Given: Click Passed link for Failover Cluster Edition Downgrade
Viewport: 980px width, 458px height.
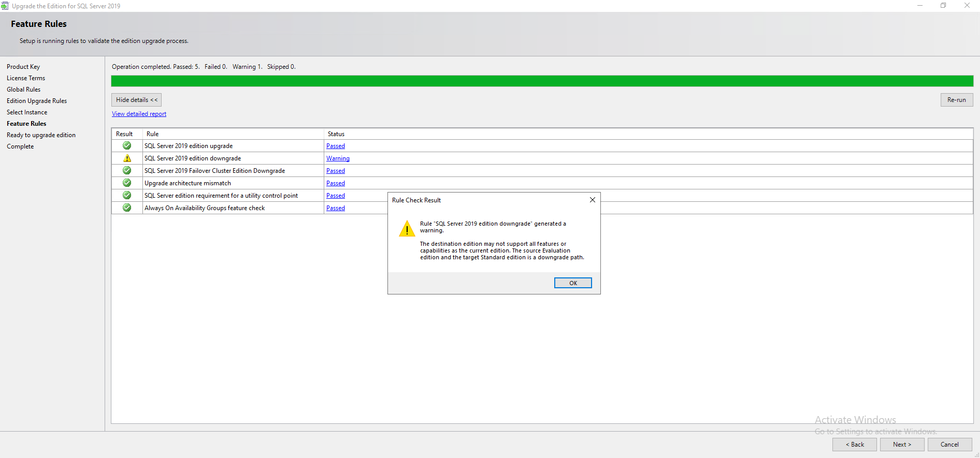Looking at the screenshot, I should pos(336,171).
